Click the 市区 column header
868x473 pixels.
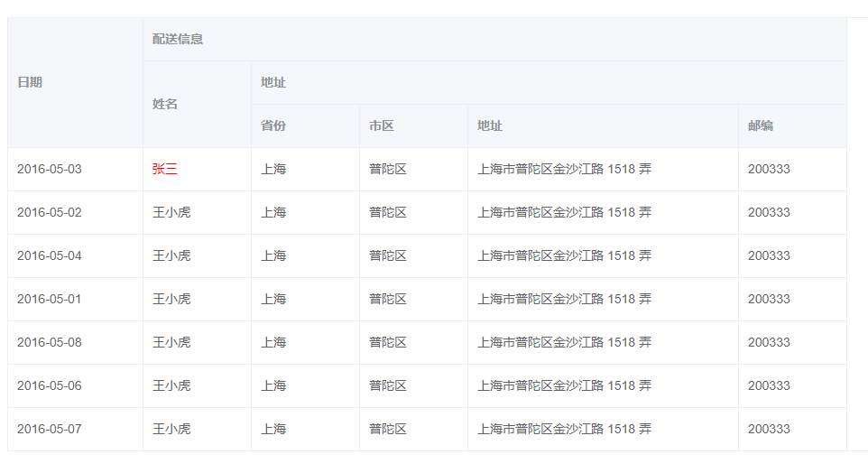pyautogui.click(x=382, y=125)
